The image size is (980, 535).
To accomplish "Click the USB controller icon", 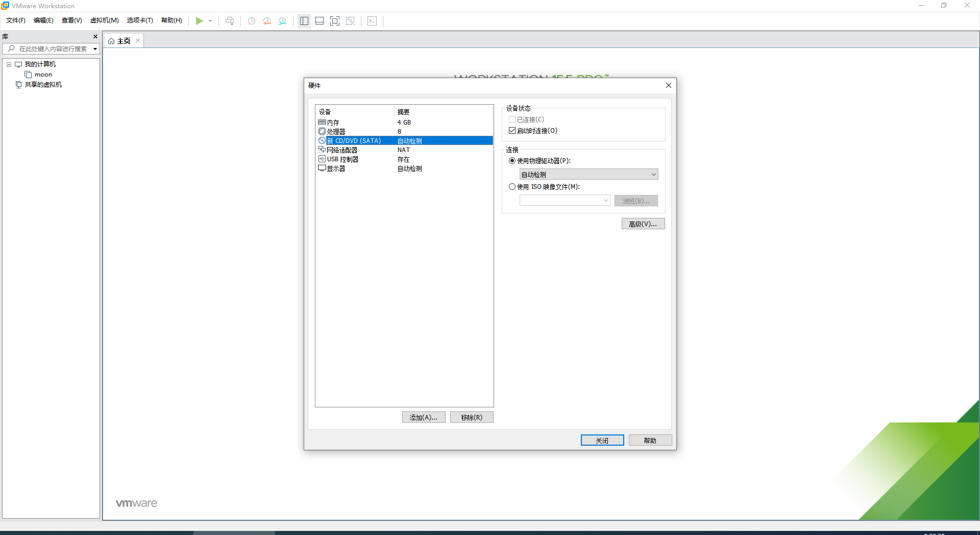I will (322, 159).
